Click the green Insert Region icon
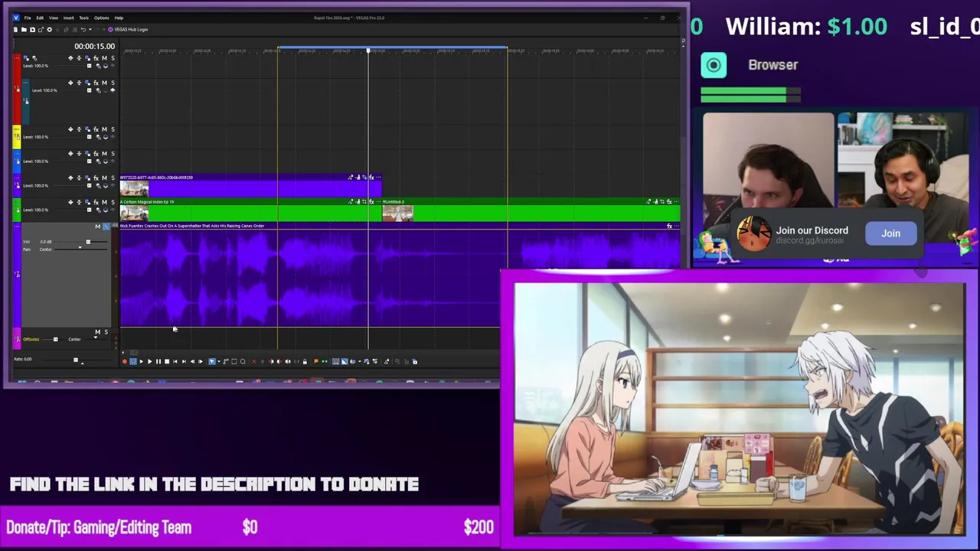 click(325, 361)
